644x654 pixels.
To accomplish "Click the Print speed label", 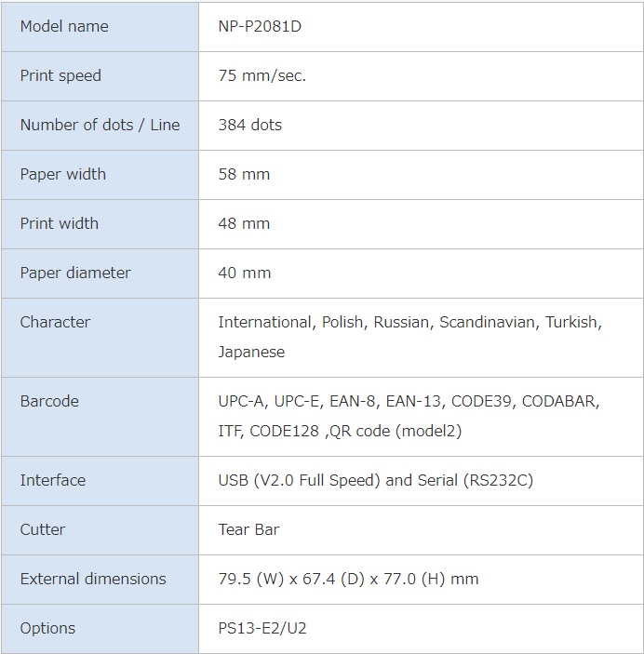I will click(60, 76).
